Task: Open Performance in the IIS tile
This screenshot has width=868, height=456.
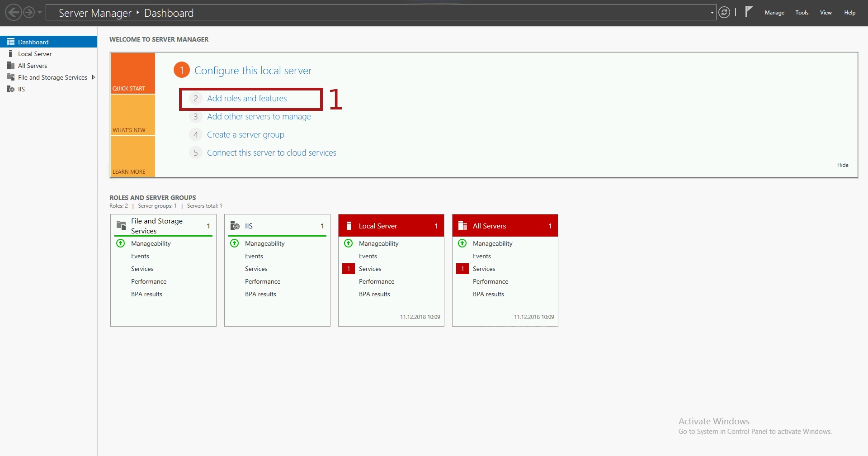Action: point(263,281)
